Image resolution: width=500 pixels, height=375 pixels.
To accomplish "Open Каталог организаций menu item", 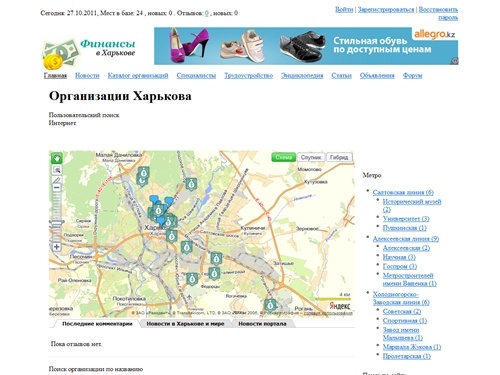I will [x=138, y=75].
